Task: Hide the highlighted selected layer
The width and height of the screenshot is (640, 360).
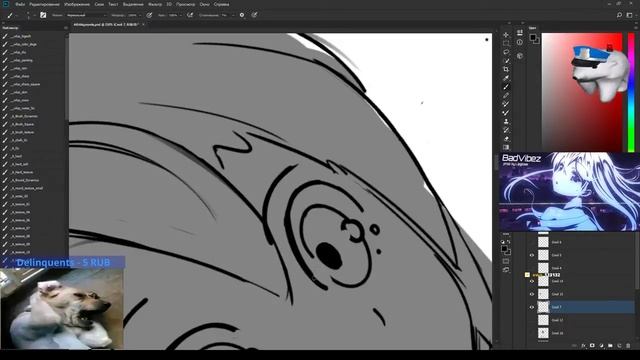Action: (531, 307)
